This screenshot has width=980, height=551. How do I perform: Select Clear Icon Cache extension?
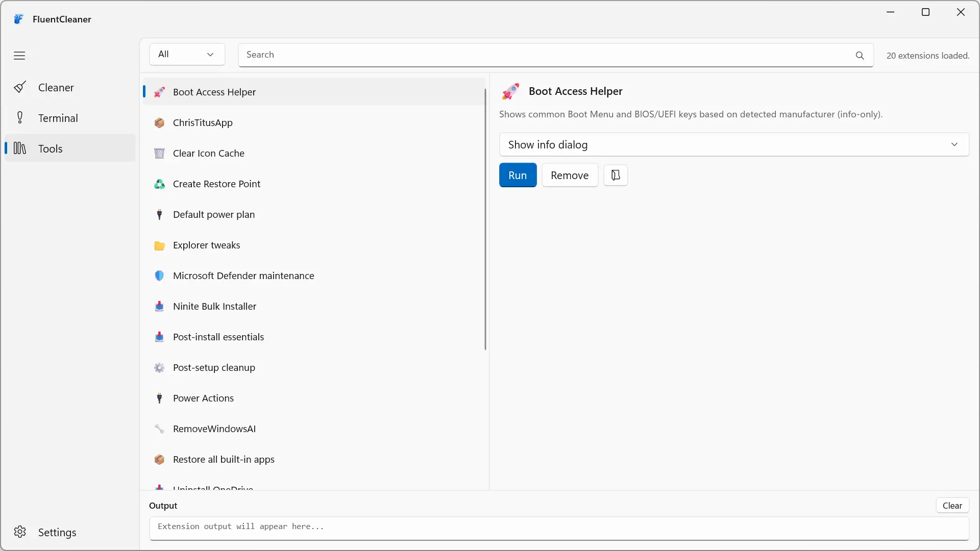tap(313, 153)
